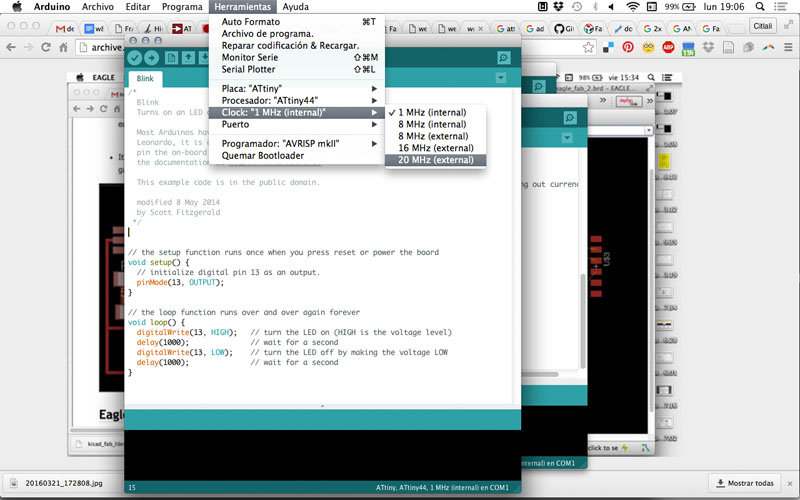The width and height of the screenshot is (800, 500).
Task: Click the pinMode(13, OUTPUT) code line
Action: pyautogui.click(x=180, y=282)
